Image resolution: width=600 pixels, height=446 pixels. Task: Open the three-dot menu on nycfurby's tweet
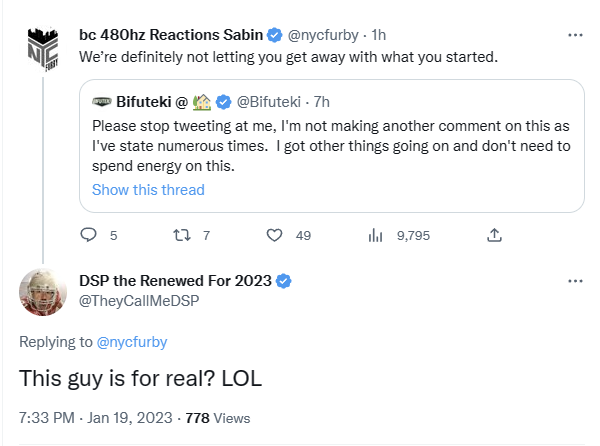(575, 35)
